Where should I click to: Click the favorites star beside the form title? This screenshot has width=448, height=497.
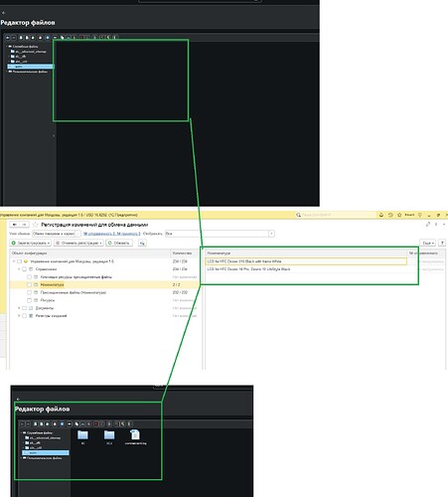pos(36,225)
